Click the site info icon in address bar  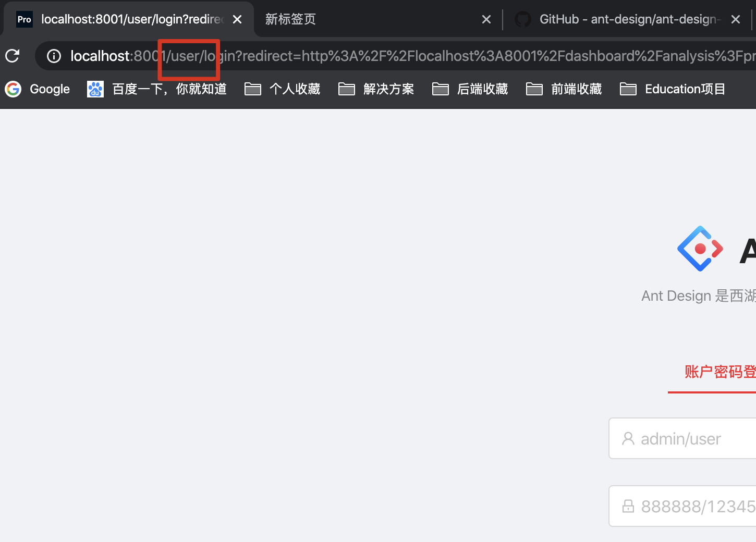click(54, 56)
